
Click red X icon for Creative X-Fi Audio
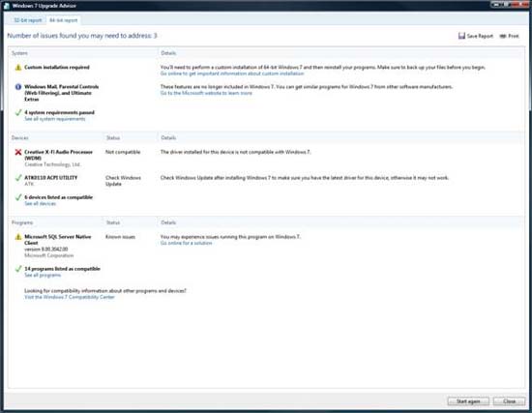tap(18, 152)
